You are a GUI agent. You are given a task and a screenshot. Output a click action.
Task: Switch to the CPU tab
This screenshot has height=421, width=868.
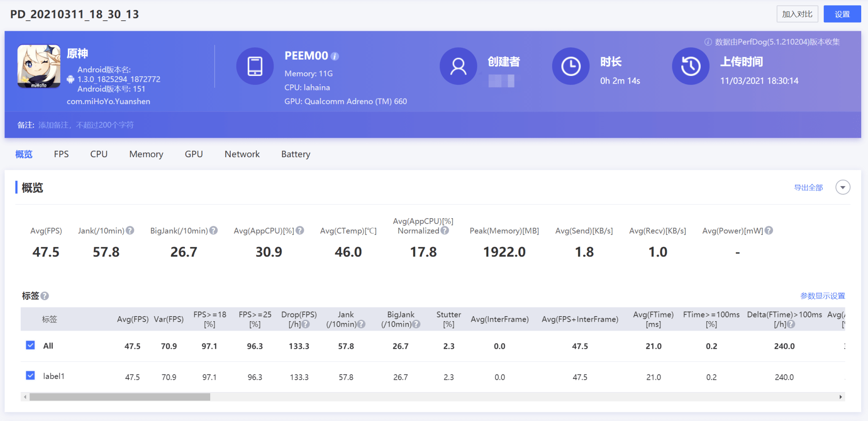coord(99,154)
